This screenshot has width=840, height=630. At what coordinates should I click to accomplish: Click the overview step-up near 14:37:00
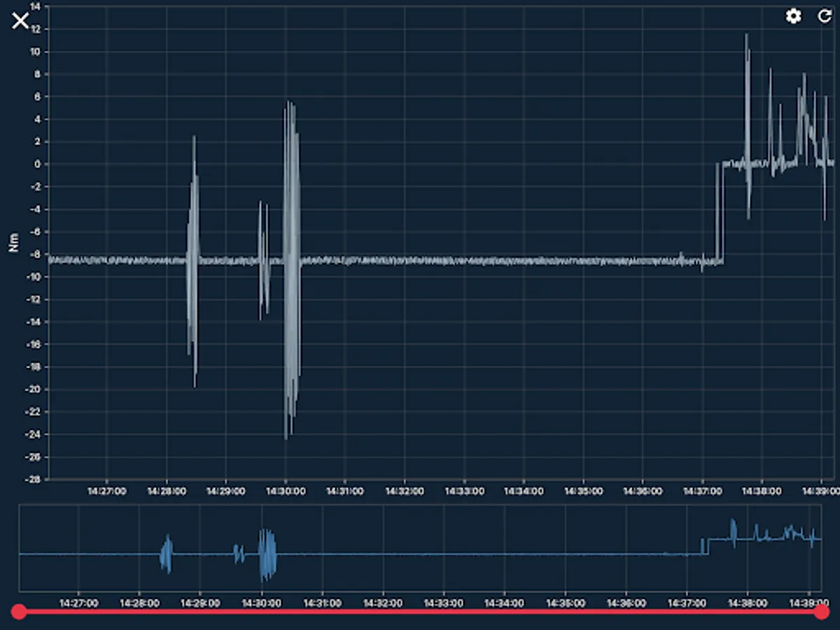704,546
